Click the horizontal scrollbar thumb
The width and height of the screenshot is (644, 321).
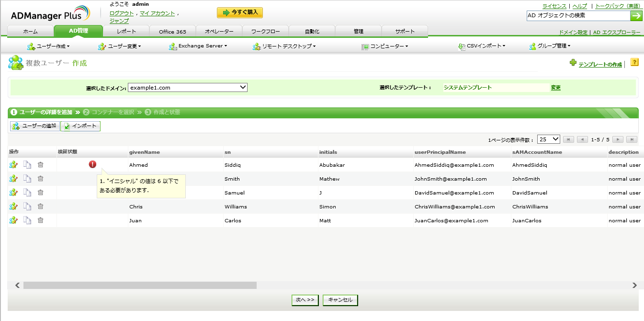point(140,285)
